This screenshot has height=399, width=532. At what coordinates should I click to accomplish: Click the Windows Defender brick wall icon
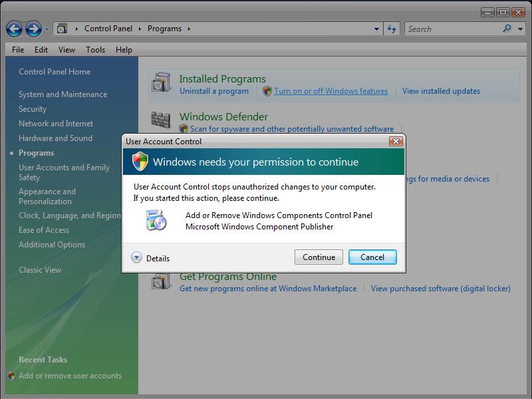point(160,120)
